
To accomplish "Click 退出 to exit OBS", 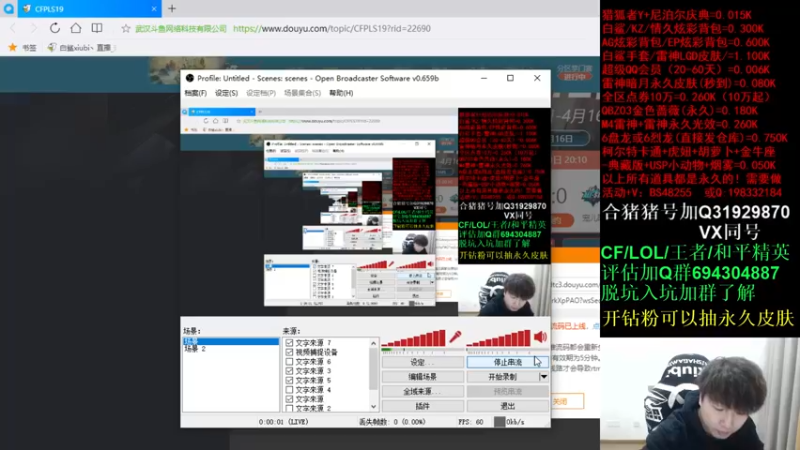I will coord(508,406).
